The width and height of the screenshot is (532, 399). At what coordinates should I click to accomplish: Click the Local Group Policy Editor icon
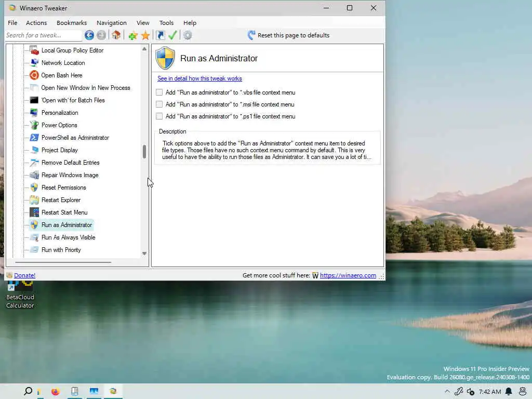34,50
